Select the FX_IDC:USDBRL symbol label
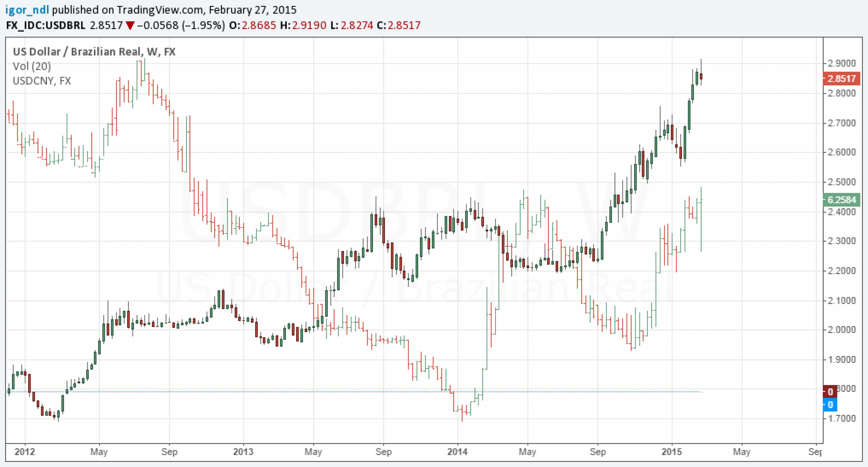 coord(45,25)
